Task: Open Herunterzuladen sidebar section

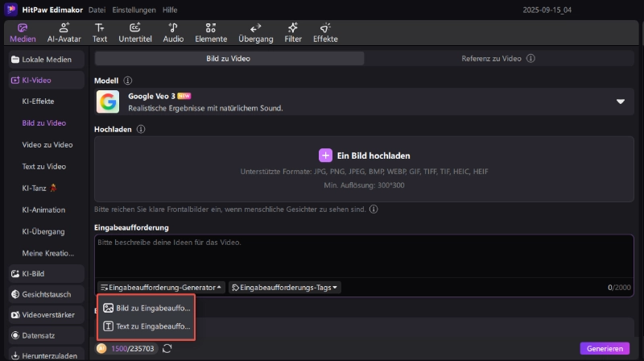Action: click(x=47, y=355)
